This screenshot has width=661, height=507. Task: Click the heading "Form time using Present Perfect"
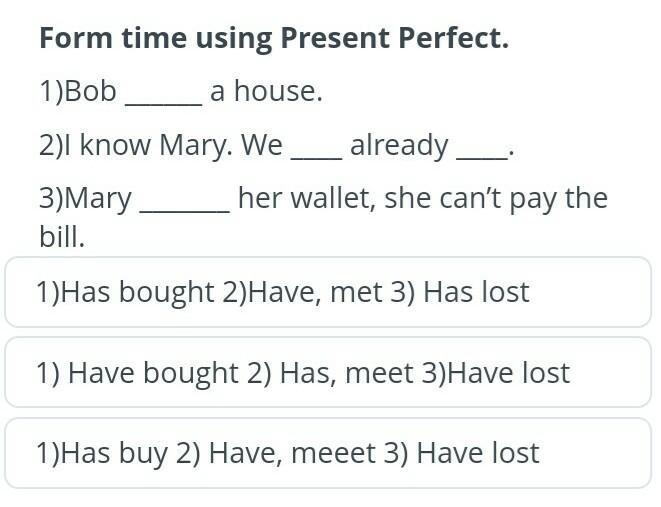coord(274,38)
